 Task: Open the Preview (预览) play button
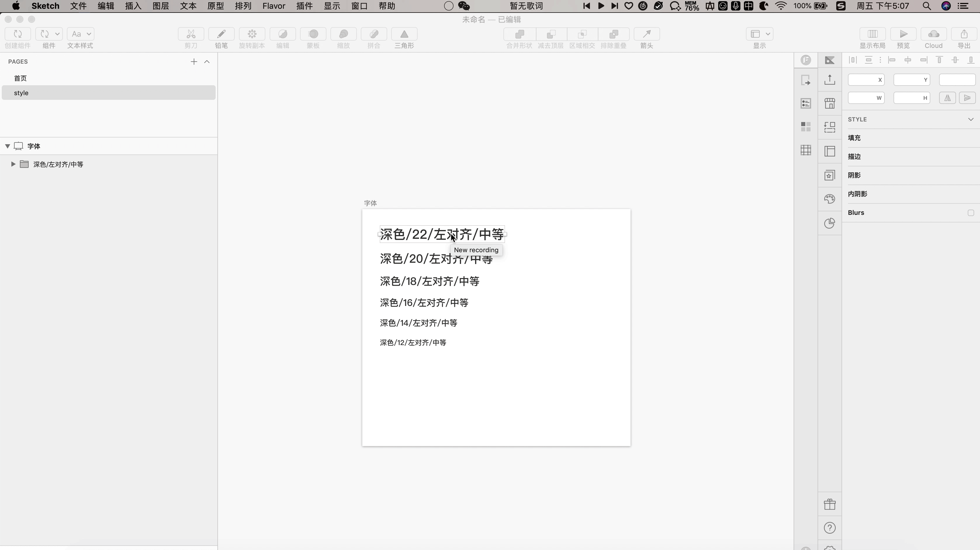pos(903,34)
